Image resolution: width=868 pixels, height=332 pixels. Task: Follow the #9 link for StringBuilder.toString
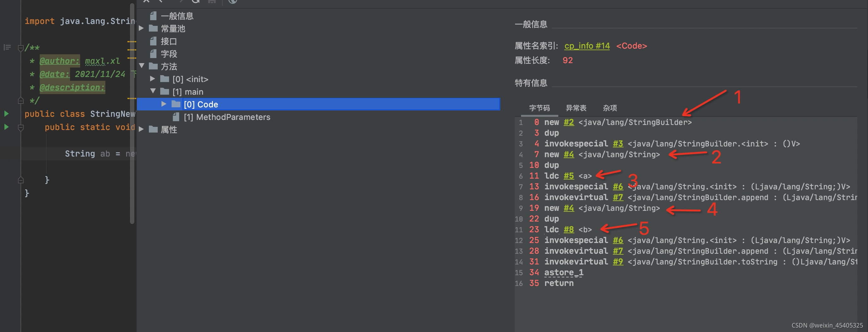pos(618,262)
